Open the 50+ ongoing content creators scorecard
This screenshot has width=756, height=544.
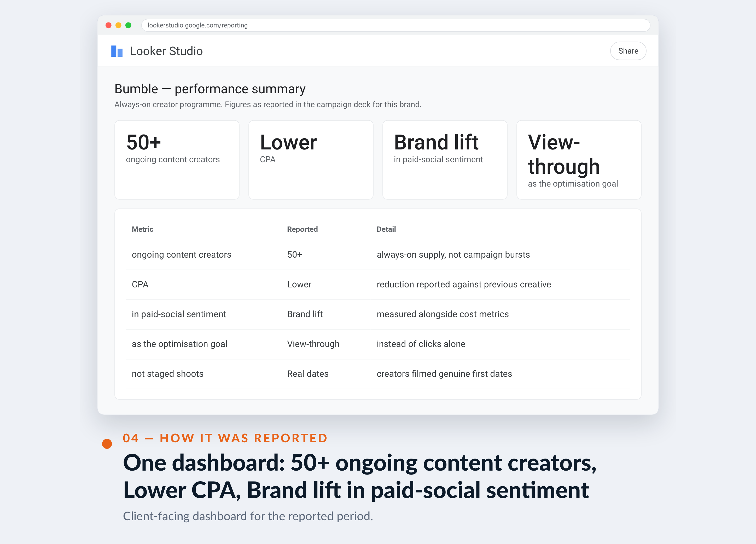coord(177,160)
